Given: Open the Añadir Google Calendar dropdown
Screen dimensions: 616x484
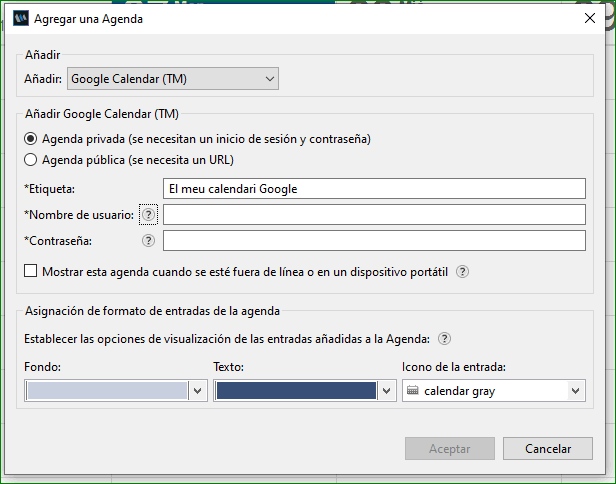Looking at the screenshot, I should pyautogui.click(x=173, y=79).
